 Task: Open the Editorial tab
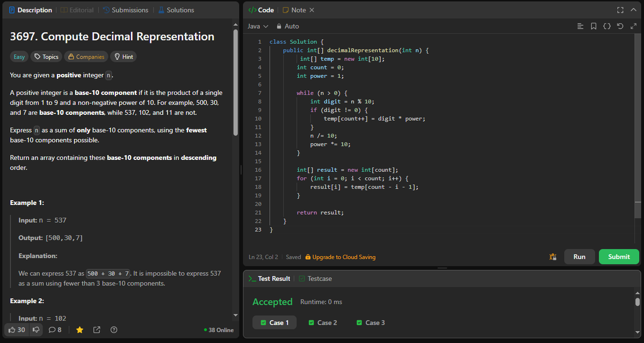(77, 10)
